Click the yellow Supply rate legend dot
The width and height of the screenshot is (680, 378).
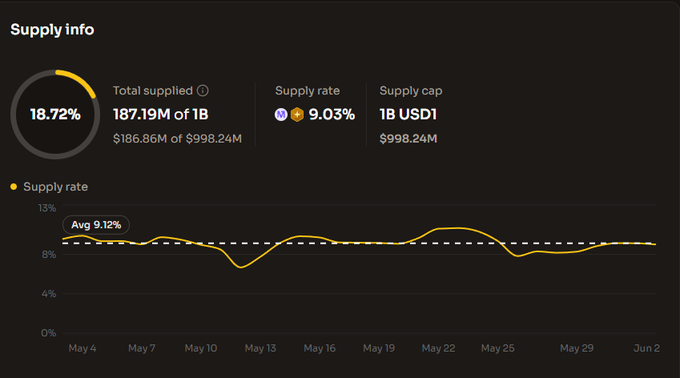point(13,187)
